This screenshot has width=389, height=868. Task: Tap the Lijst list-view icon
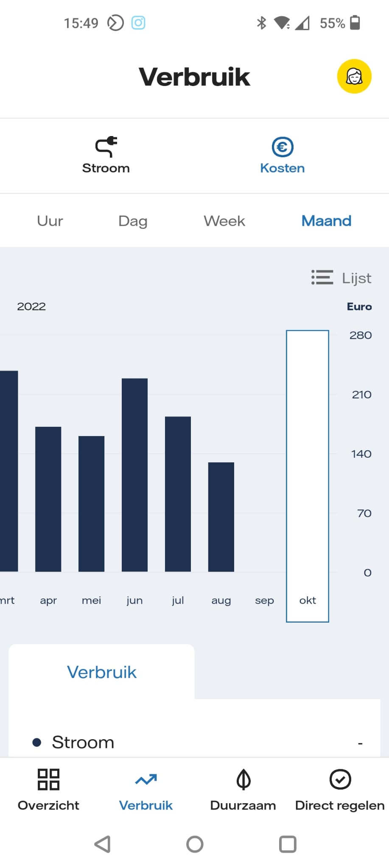coord(322,278)
